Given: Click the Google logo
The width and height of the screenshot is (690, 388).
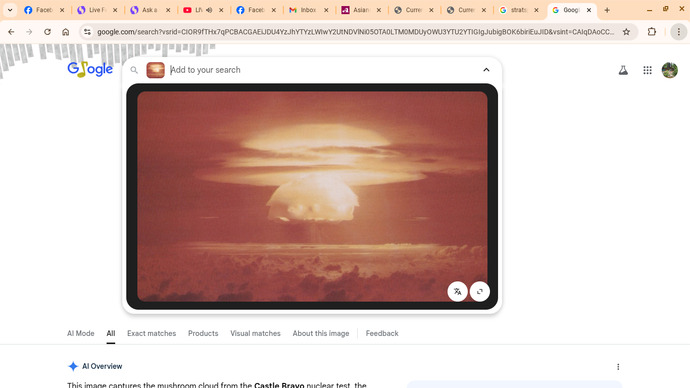Looking at the screenshot, I should [90, 69].
